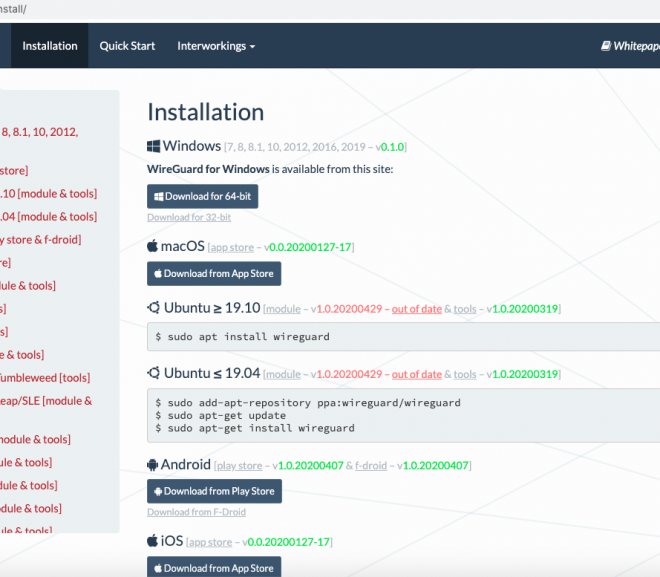Click the Download from Play Store button
The width and height of the screenshot is (660, 577).
tap(214, 491)
